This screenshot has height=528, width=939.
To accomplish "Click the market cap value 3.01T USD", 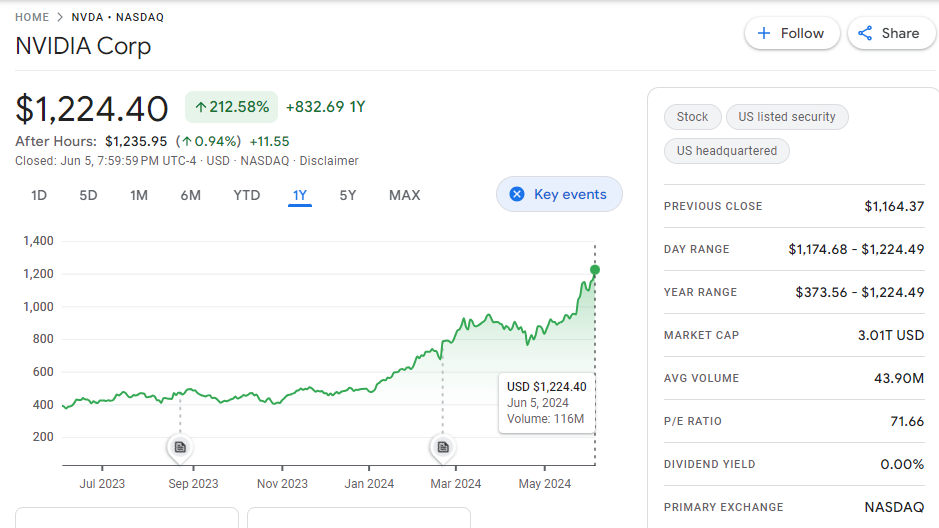I will click(891, 335).
